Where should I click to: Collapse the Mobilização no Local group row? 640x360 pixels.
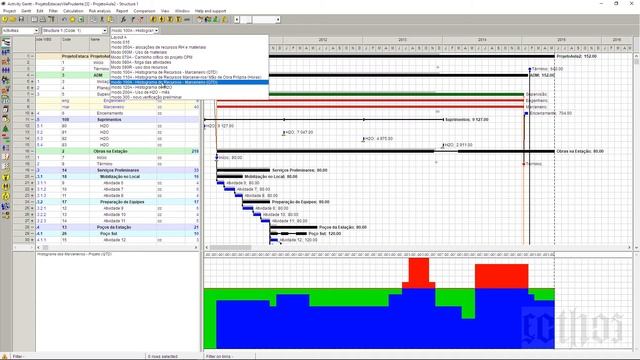coord(33,177)
